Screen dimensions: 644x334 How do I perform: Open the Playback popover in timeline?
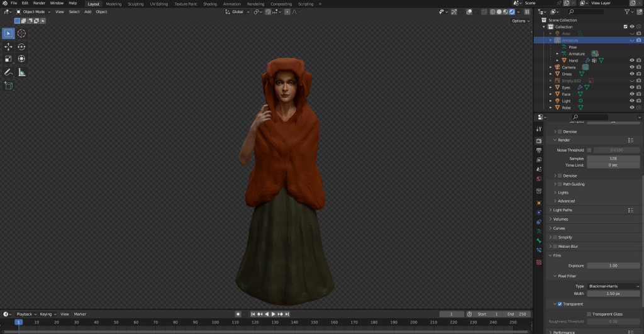point(25,314)
